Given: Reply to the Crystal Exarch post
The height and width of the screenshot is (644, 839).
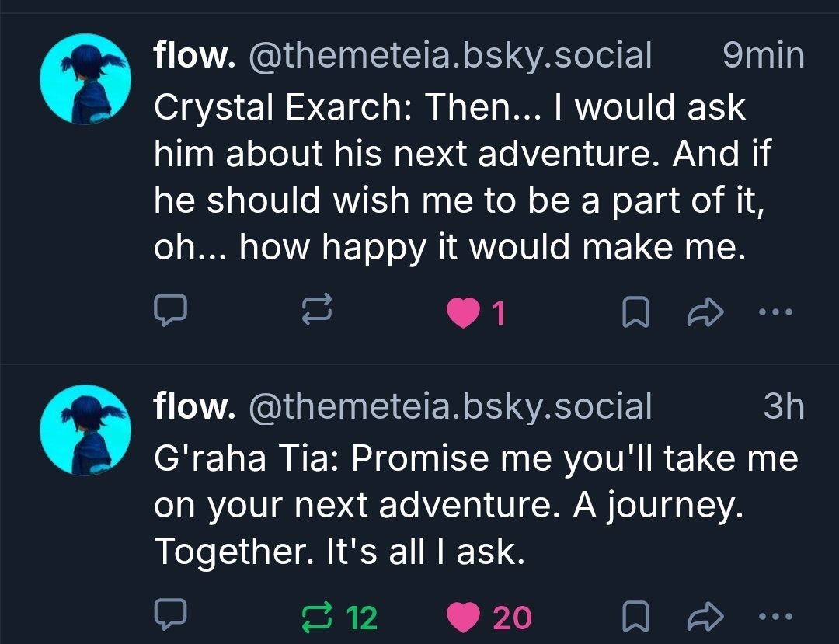Looking at the screenshot, I should [x=169, y=312].
